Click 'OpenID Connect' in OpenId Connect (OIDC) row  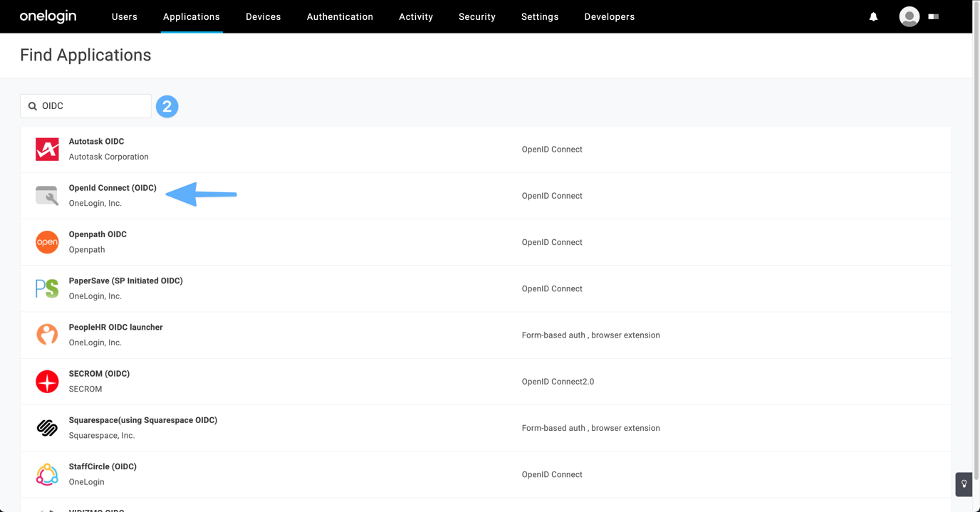point(552,196)
